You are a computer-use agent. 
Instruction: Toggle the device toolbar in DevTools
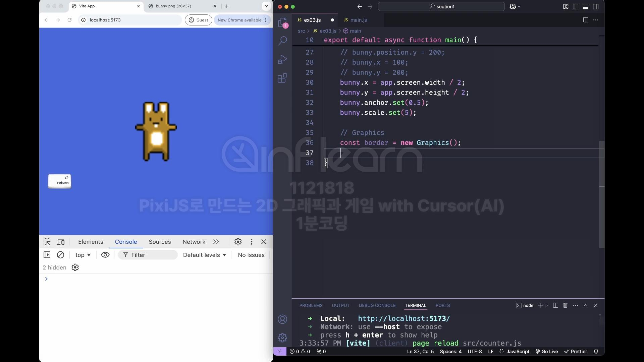61,242
